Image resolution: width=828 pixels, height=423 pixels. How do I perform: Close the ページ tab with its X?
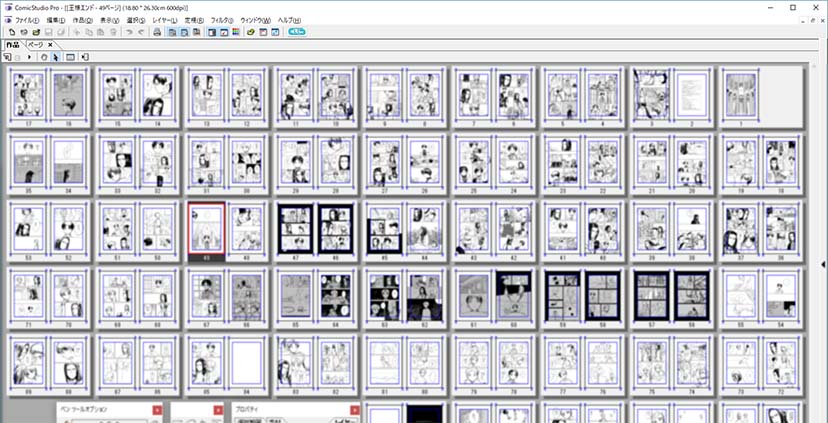tap(50, 45)
